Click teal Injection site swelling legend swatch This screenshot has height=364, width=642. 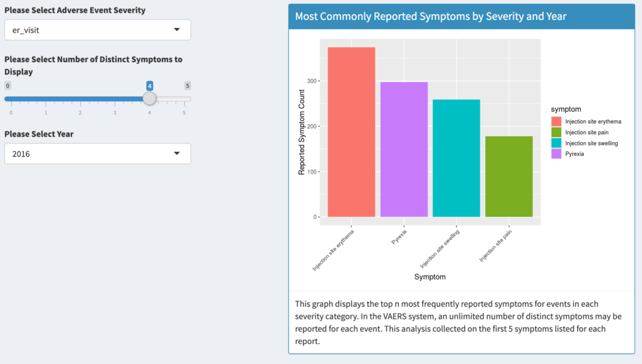[x=556, y=143]
